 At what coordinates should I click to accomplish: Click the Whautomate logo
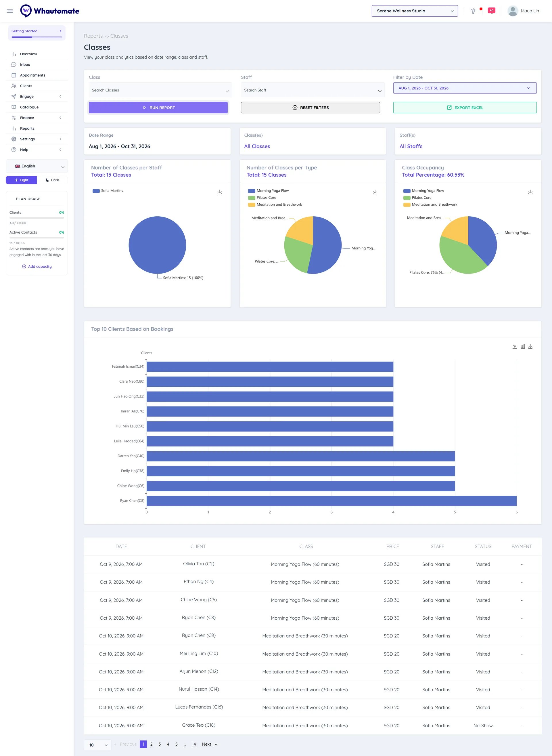pos(50,11)
